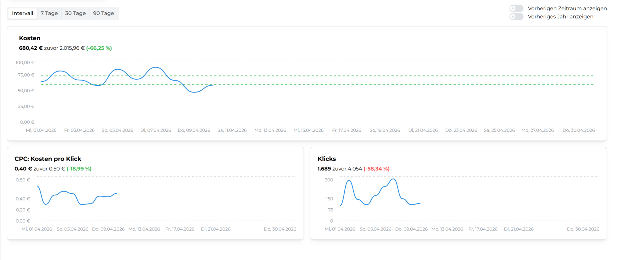Click the 100,00 € label on Kosten axis

click(x=25, y=63)
